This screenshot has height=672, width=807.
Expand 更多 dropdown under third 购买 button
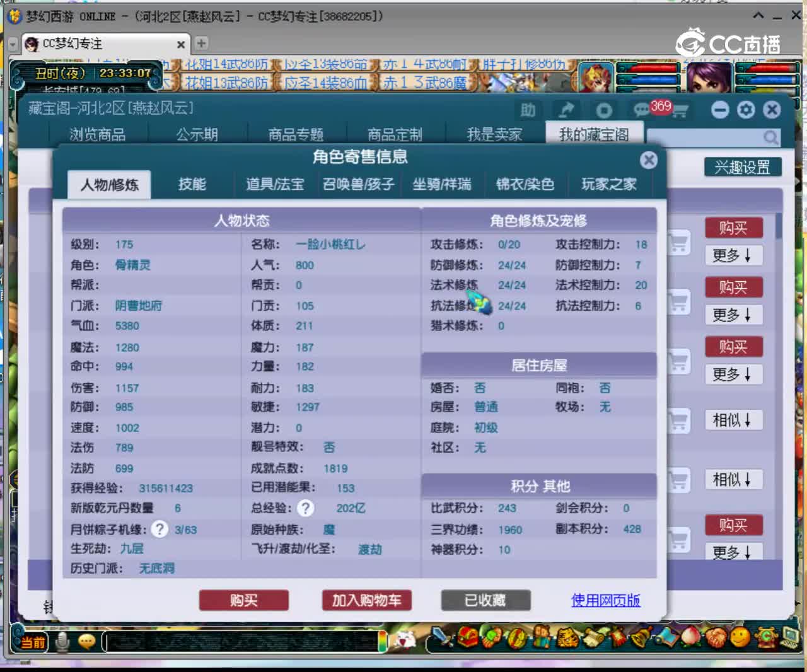(733, 374)
